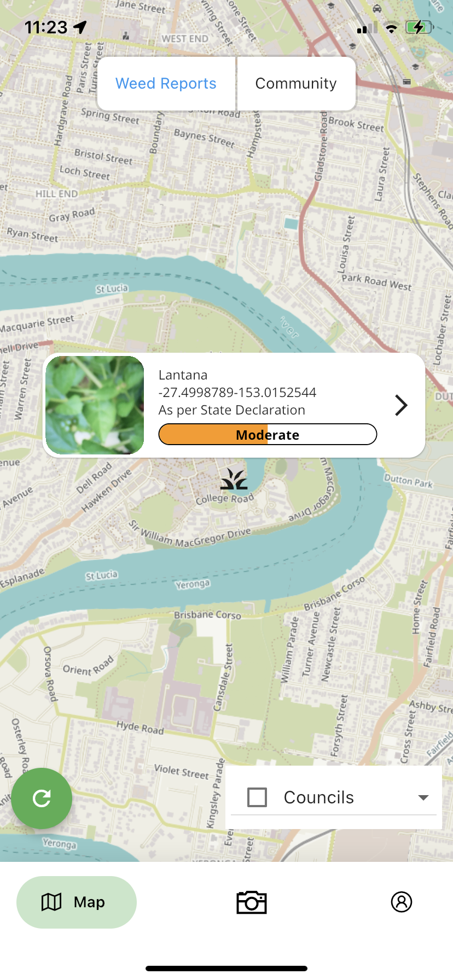Click the Moderate severity progress bar
Screen dimensions: 453x980
pos(268,434)
